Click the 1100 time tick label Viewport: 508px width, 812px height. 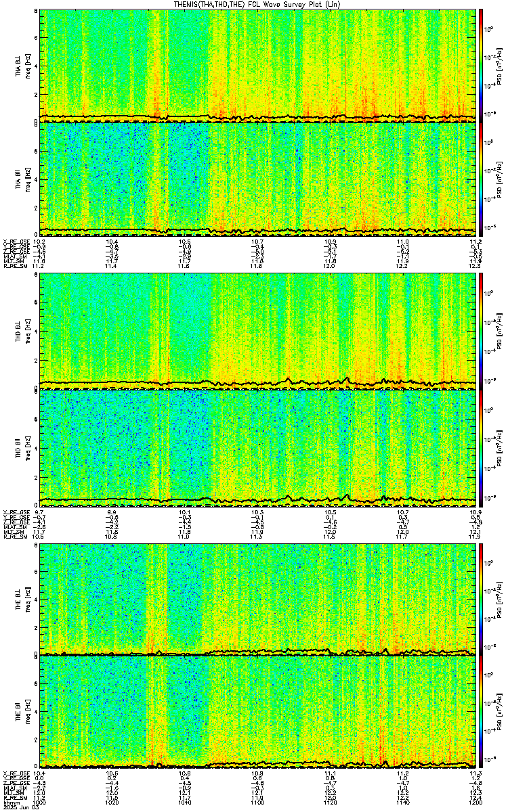258,803
